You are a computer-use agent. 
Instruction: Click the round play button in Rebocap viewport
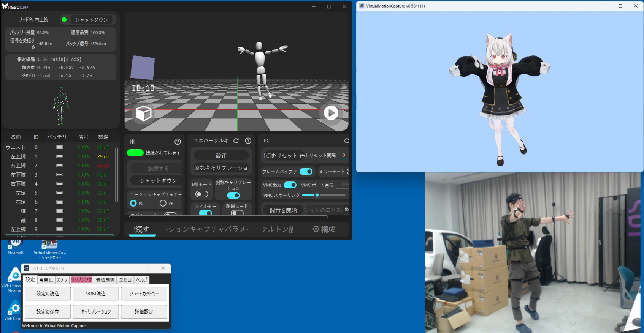[x=331, y=113]
